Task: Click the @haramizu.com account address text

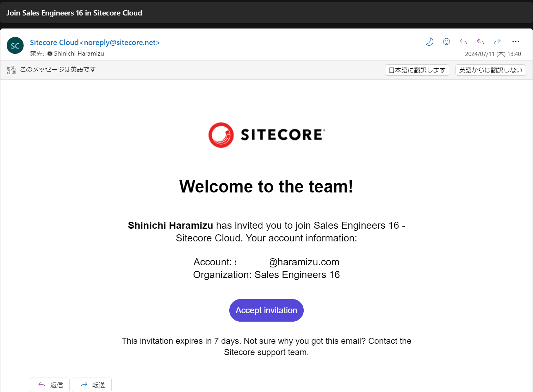Action: (304, 262)
